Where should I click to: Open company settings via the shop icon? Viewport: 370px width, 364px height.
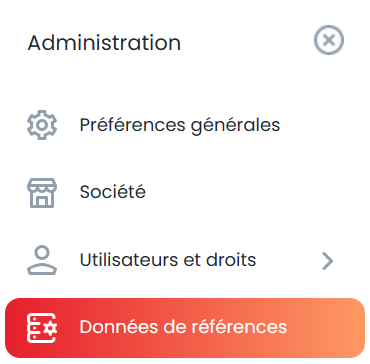(x=42, y=193)
